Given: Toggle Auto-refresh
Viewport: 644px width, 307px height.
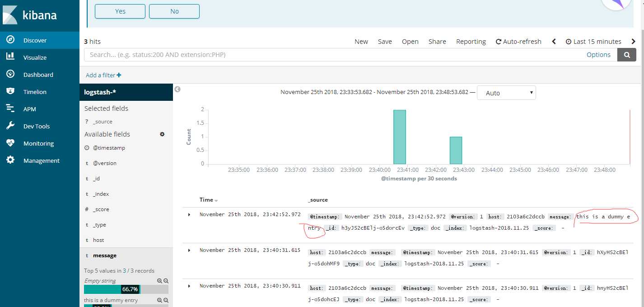Looking at the screenshot, I should (518, 42).
